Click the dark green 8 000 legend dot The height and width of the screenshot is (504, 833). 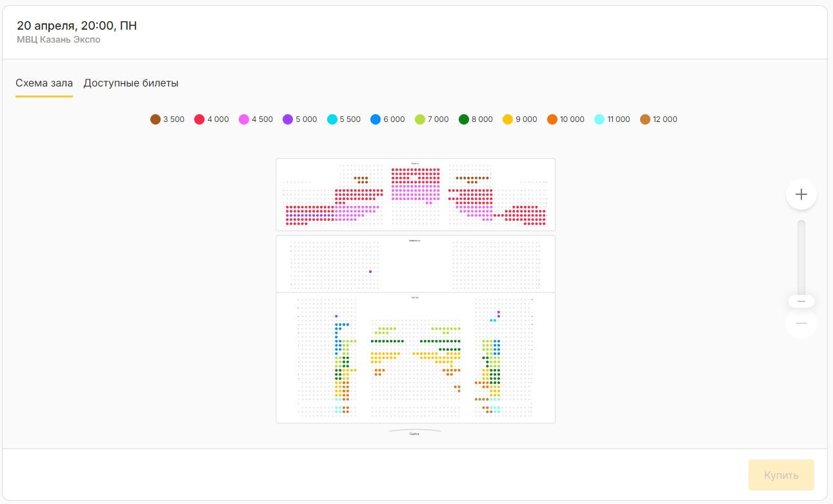[464, 119]
